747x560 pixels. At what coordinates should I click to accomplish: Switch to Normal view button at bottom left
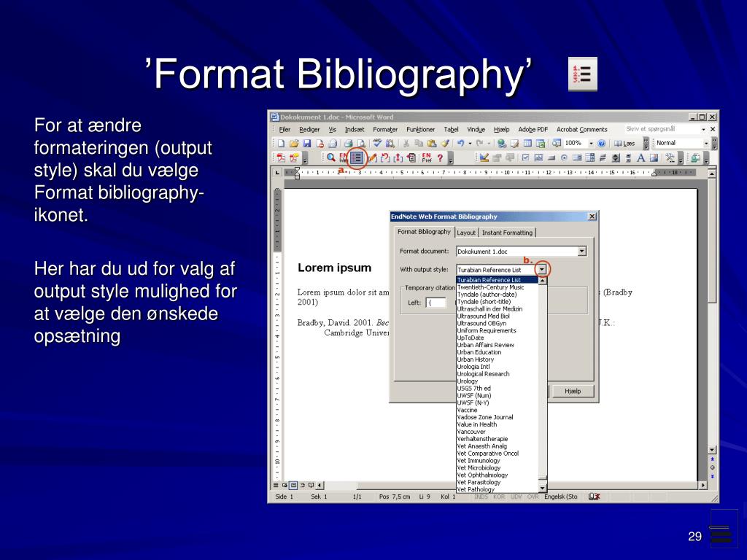click(x=275, y=485)
